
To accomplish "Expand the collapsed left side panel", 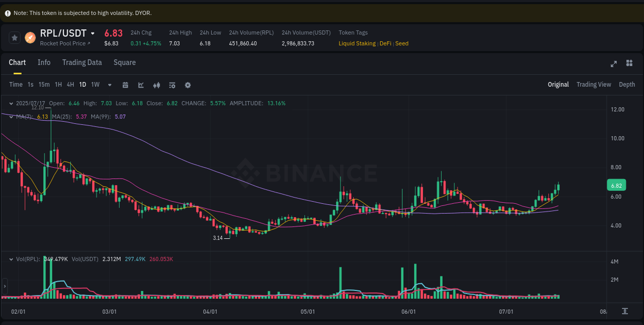I will (4, 285).
